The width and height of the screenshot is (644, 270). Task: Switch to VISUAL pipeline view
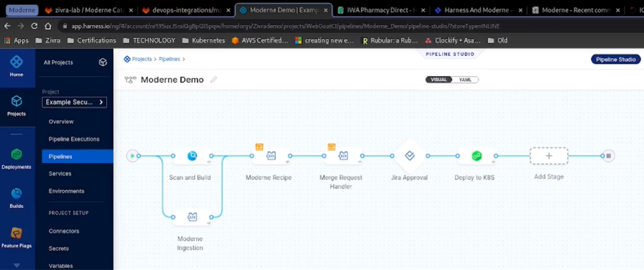(439, 80)
